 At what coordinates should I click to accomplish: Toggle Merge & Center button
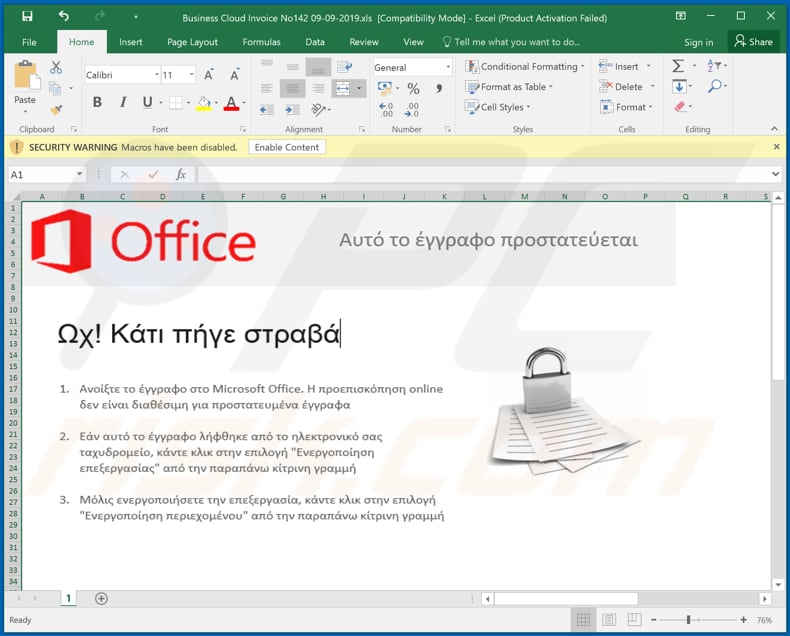click(x=343, y=89)
